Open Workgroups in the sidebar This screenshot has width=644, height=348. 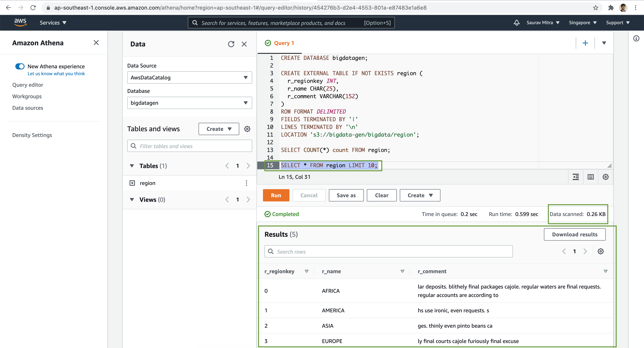pyautogui.click(x=27, y=96)
